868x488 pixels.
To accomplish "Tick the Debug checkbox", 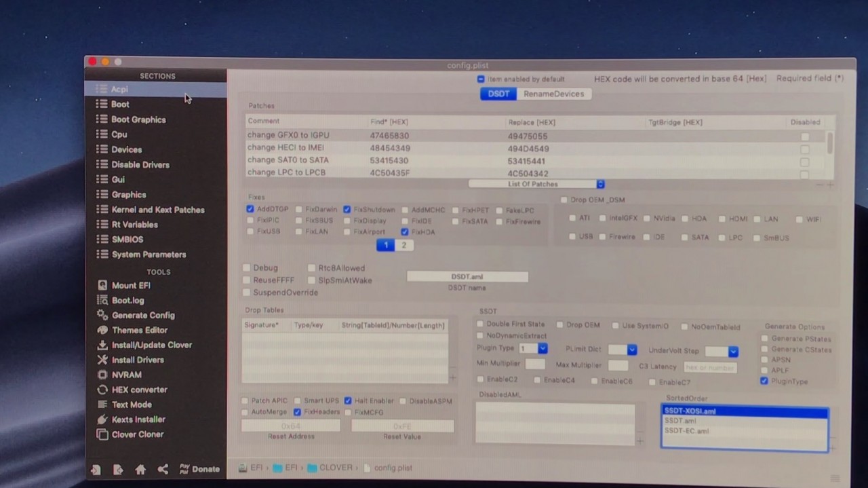I will [247, 268].
